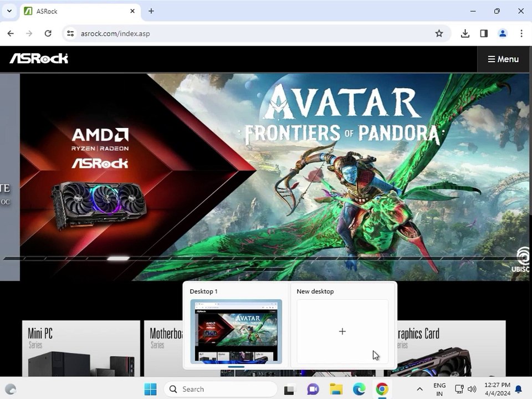Screen dimensions: 532x399
Task: Select the ASRock tab
Action: 80,11
